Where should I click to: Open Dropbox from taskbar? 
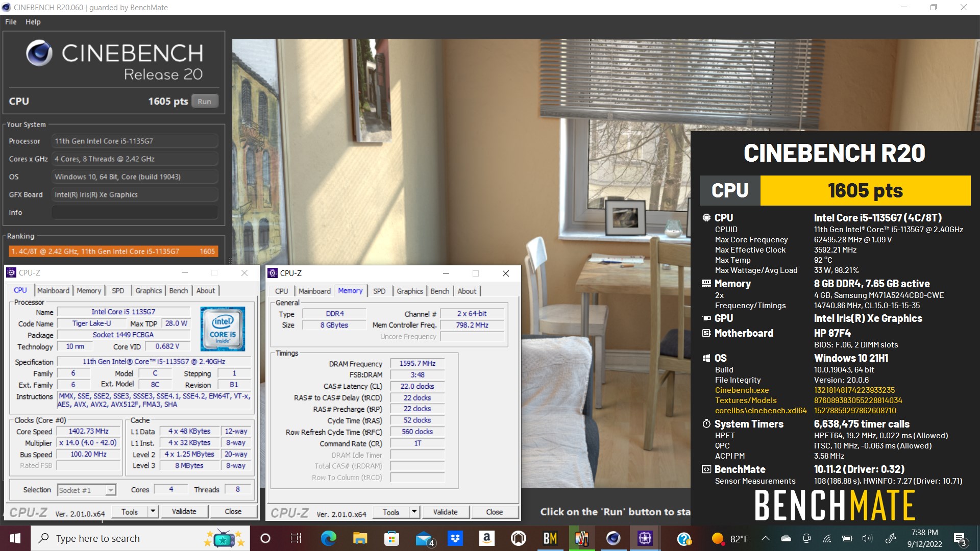tap(455, 538)
